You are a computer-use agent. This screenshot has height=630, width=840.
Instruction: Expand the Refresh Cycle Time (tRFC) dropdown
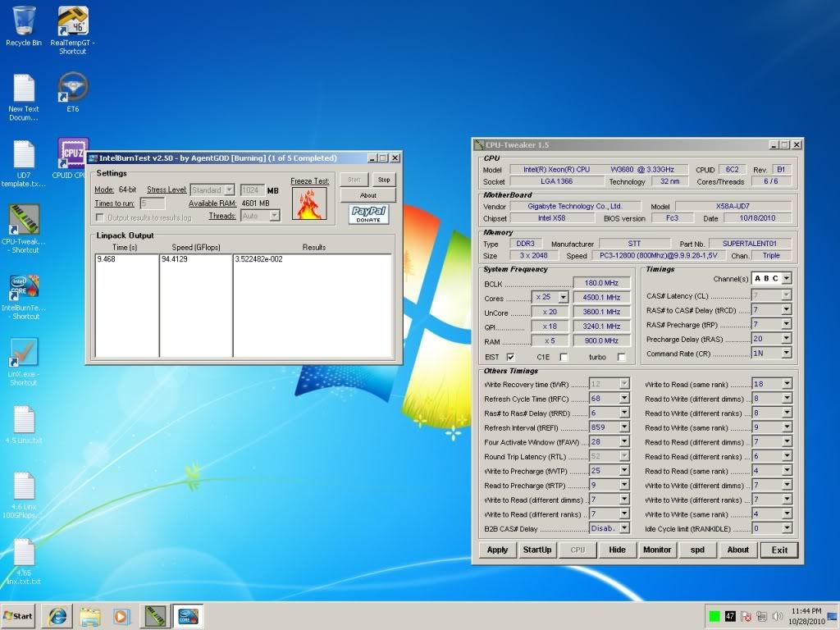(624, 399)
